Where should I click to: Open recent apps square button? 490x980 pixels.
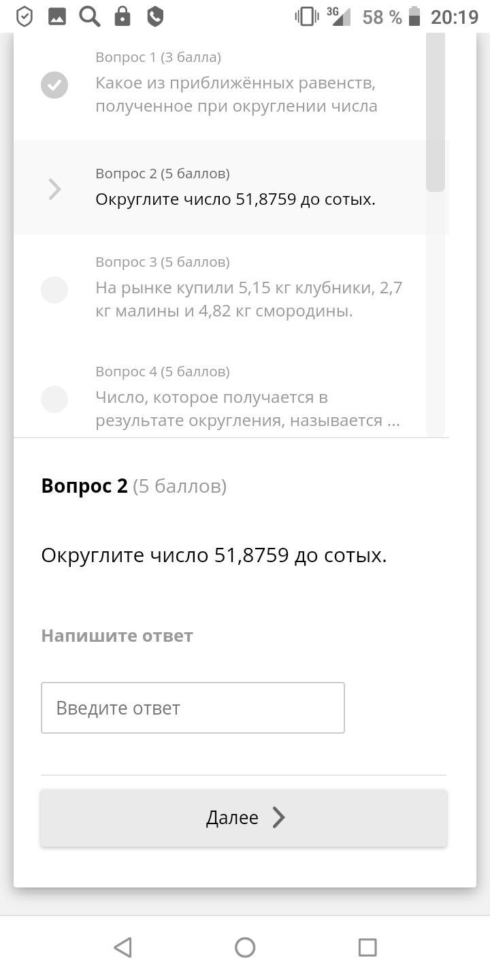click(x=367, y=947)
